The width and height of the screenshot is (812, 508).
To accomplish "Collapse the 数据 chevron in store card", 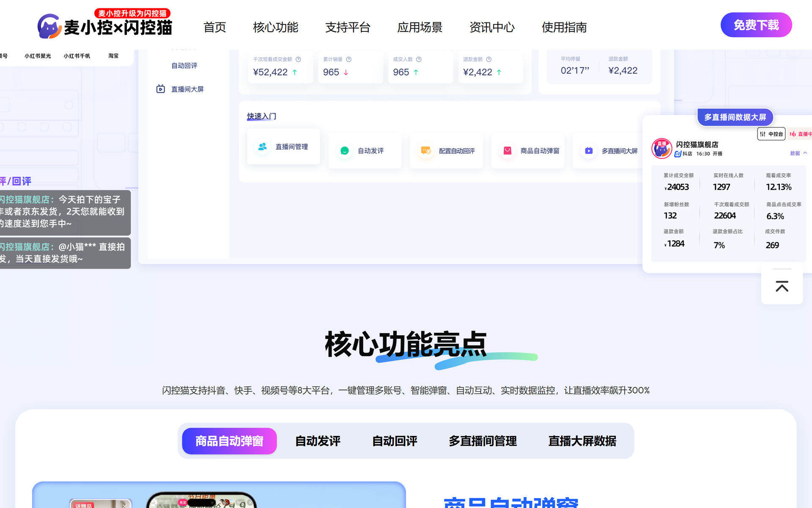I will click(805, 153).
